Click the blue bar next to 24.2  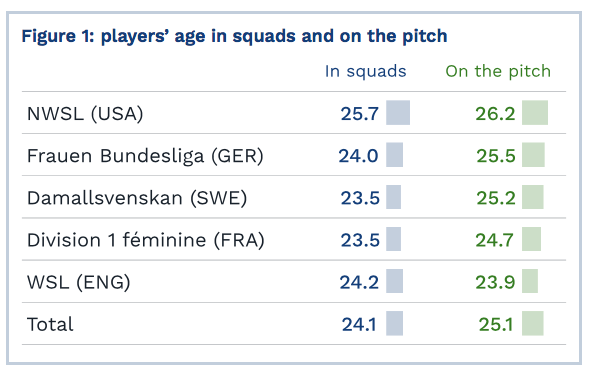click(394, 281)
